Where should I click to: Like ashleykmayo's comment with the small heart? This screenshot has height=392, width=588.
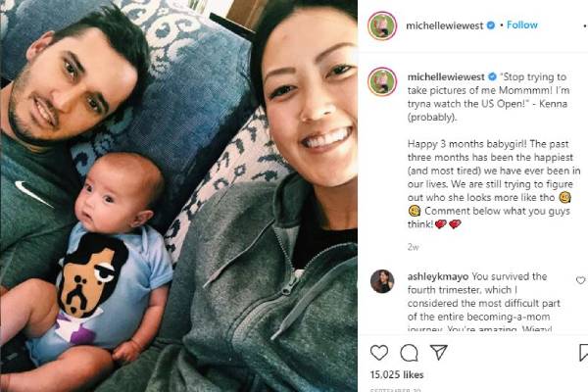click(x=580, y=280)
